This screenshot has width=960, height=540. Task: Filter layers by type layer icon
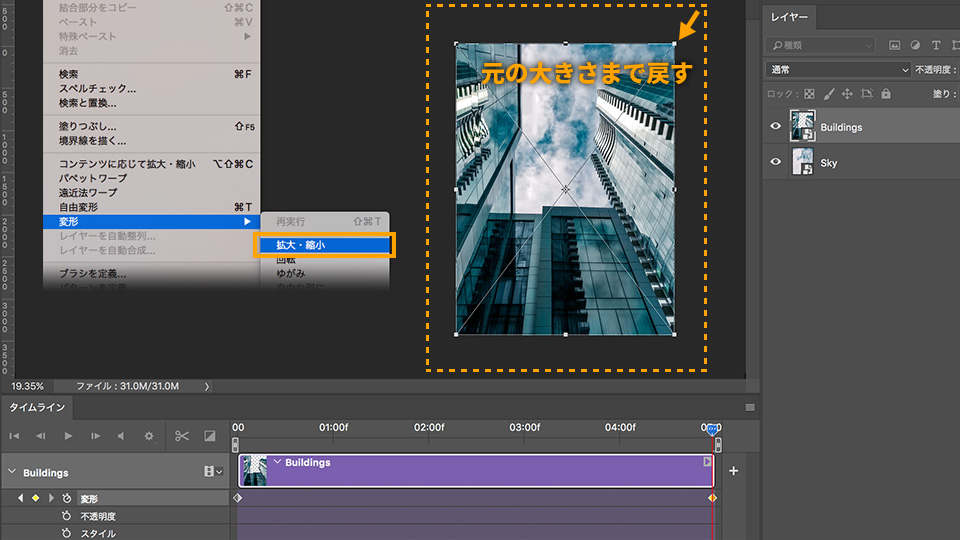936,45
